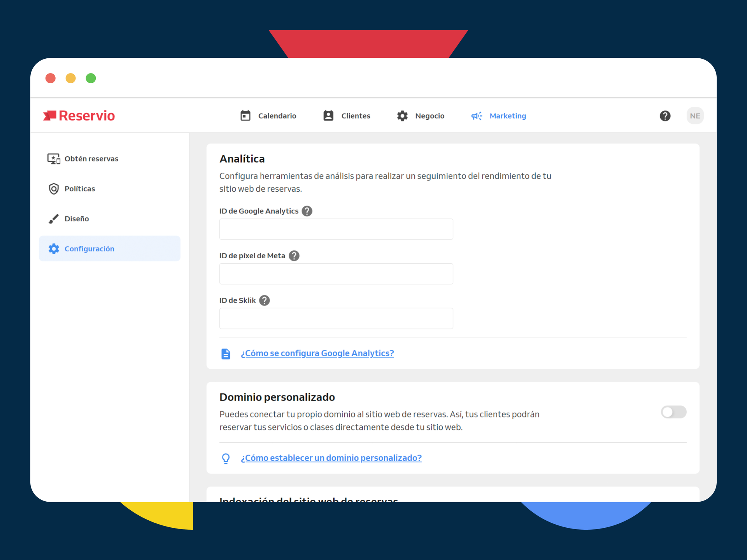Click the Políticas shield icon
This screenshot has height=560, width=747.
[54, 189]
